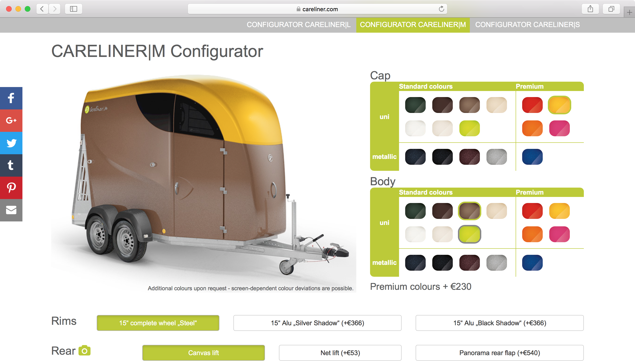Share page on Google Plus
The height and width of the screenshot is (364, 635).
click(11, 120)
